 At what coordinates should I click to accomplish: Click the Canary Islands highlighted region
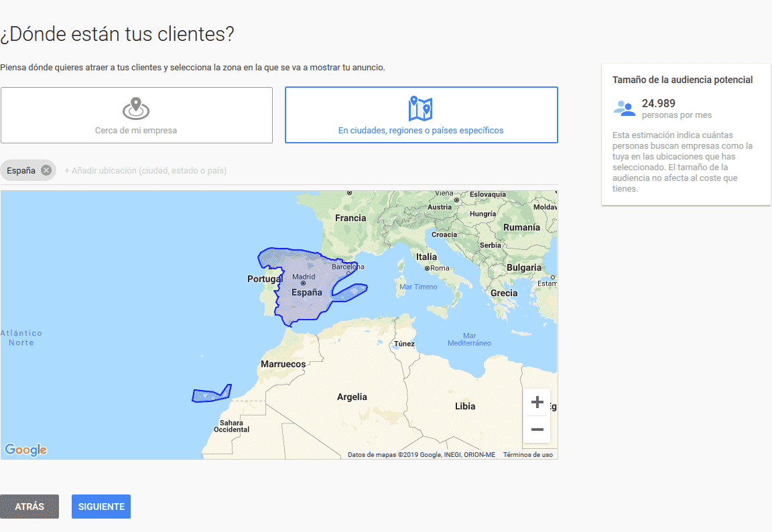[212, 394]
